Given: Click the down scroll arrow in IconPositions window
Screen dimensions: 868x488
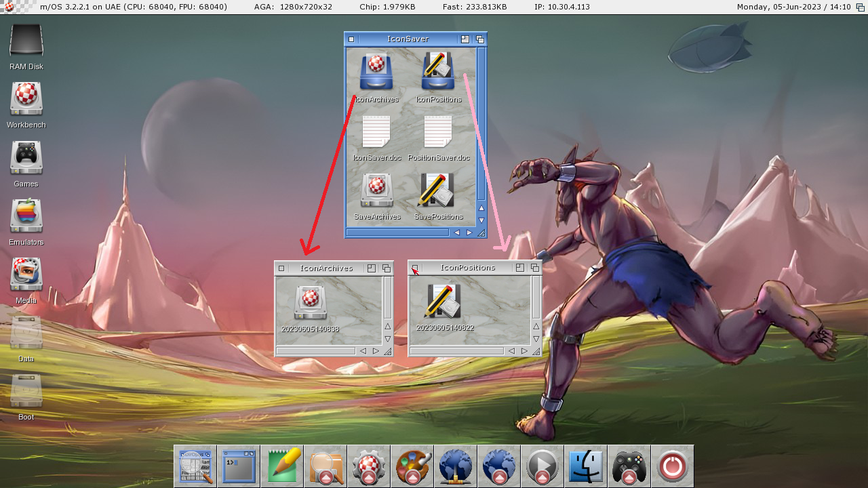Looking at the screenshot, I should click(x=536, y=338).
